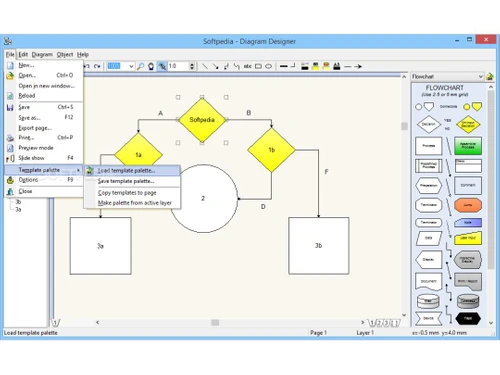Choose Options from the File menu

(x=44, y=180)
